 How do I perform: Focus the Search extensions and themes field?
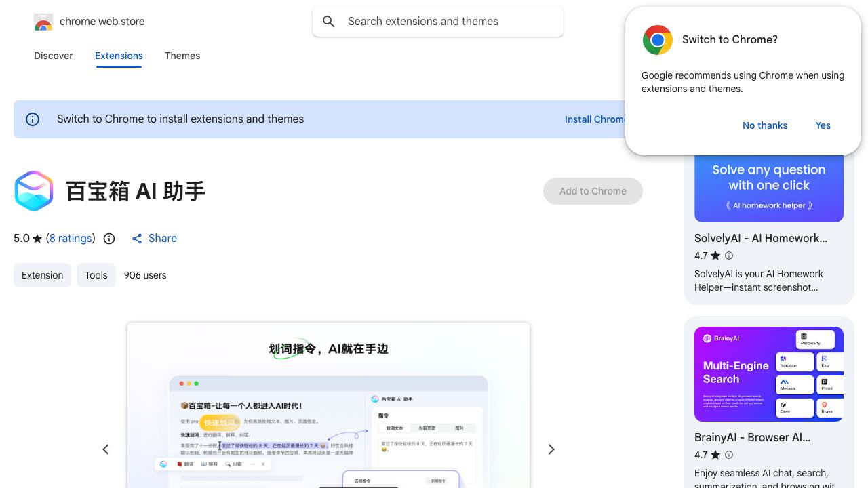pos(438,22)
